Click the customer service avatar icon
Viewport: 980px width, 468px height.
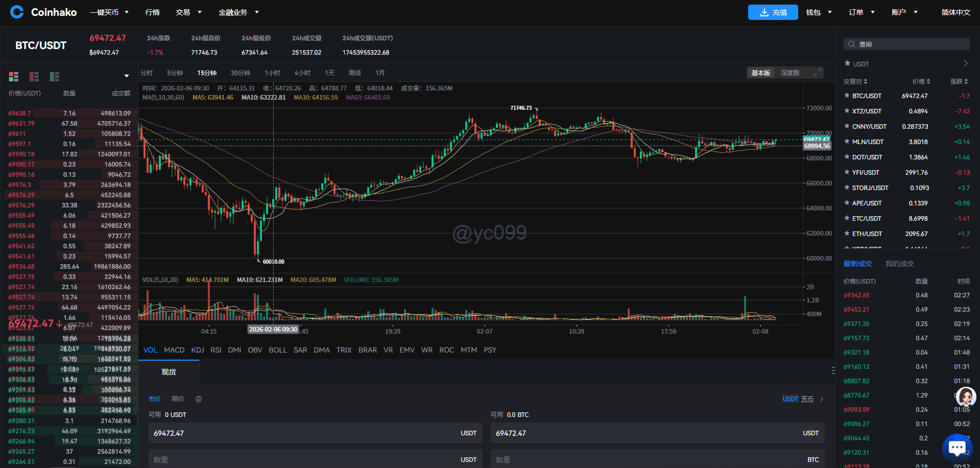pyautogui.click(x=965, y=396)
